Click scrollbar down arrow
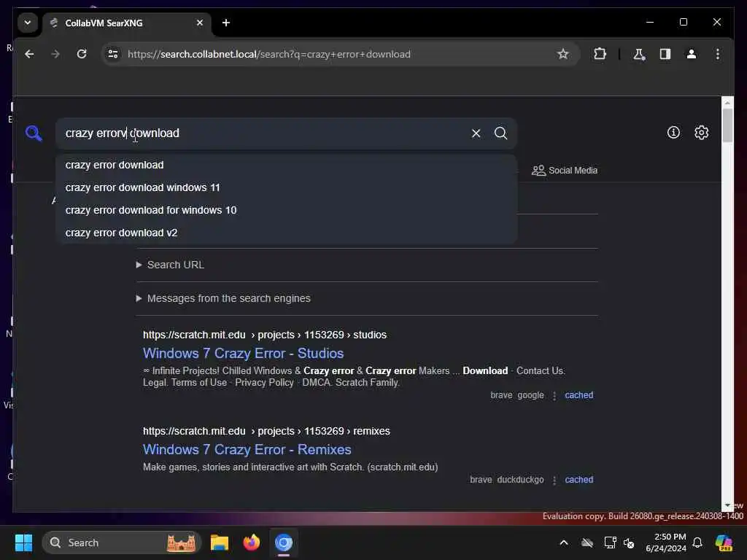The width and height of the screenshot is (747, 560). [x=727, y=505]
